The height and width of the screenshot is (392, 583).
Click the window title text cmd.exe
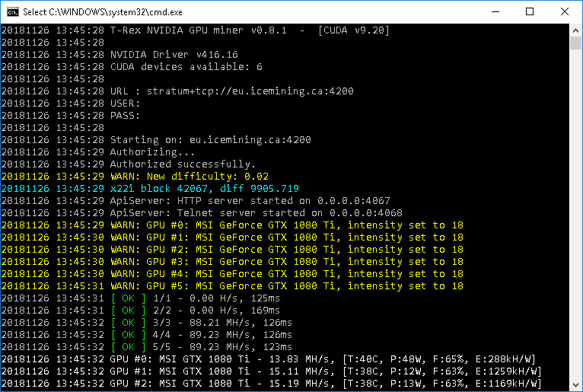103,12
